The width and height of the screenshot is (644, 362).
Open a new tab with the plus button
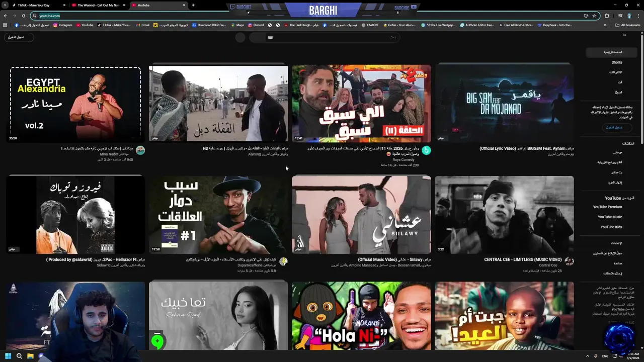pyautogui.click(x=193, y=5)
